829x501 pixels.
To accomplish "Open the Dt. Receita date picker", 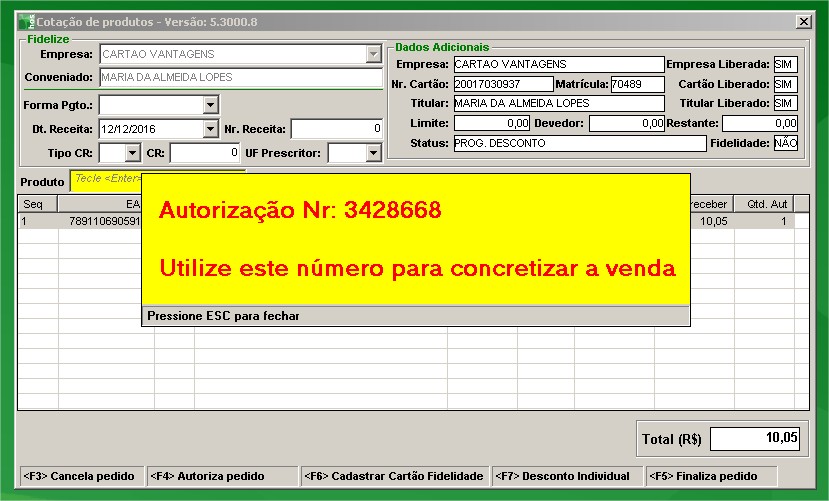I will click(210, 129).
